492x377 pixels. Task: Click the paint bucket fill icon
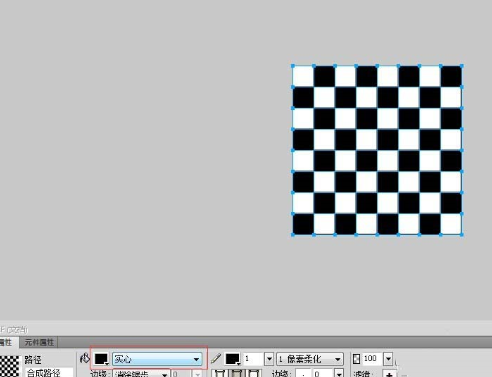[x=85, y=359]
